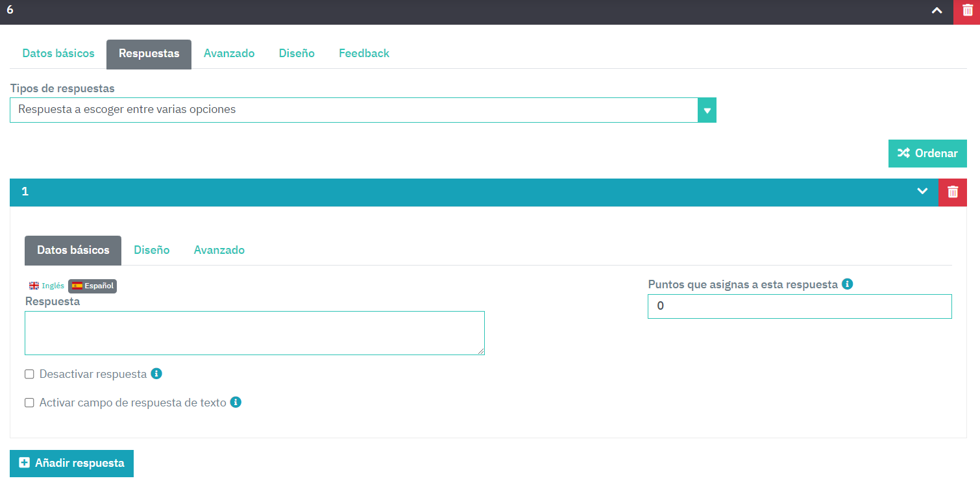
Task: Show info icon next to Desactivar respuesta
Action: (x=156, y=373)
